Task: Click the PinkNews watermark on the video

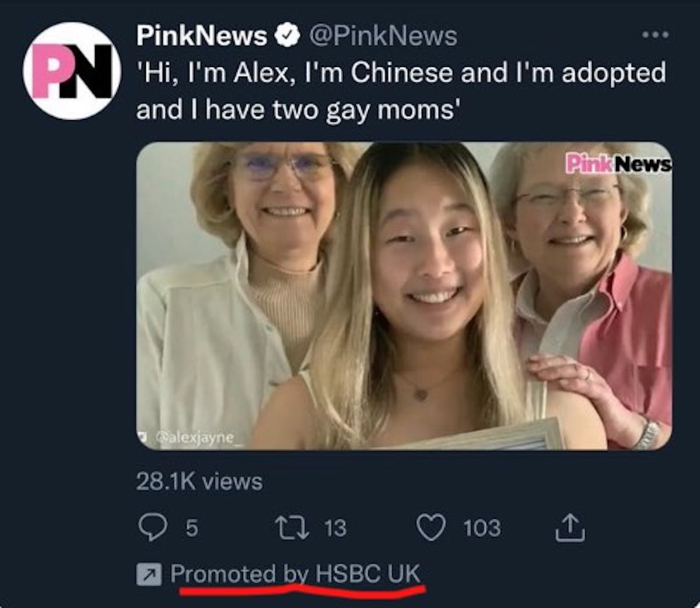Action: point(617,164)
